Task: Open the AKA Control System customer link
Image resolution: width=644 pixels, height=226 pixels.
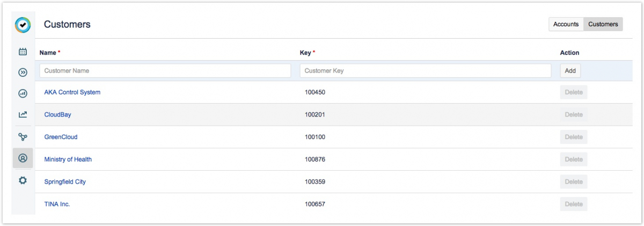Action: [72, 92]
